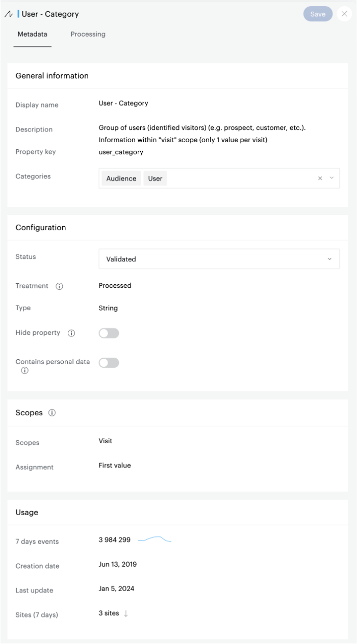Click info icon under Contains personal data
Screen dimensions: 357x644
(24, 371)
